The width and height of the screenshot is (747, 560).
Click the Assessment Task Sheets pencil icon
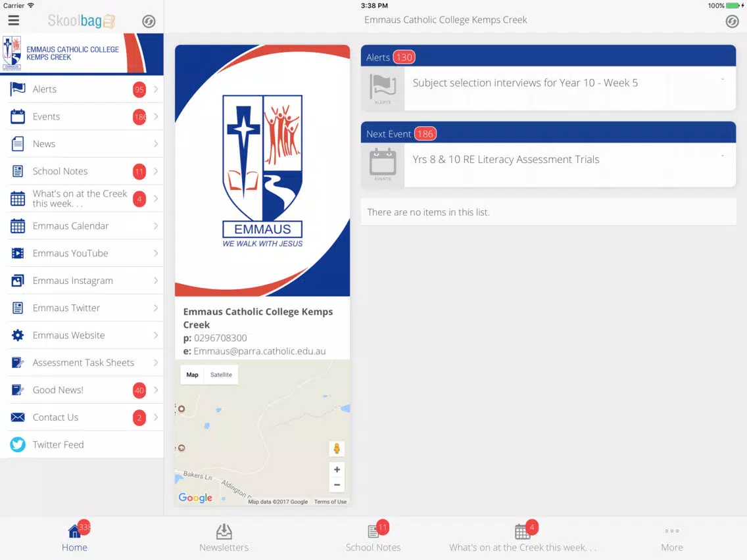[18, 363]
